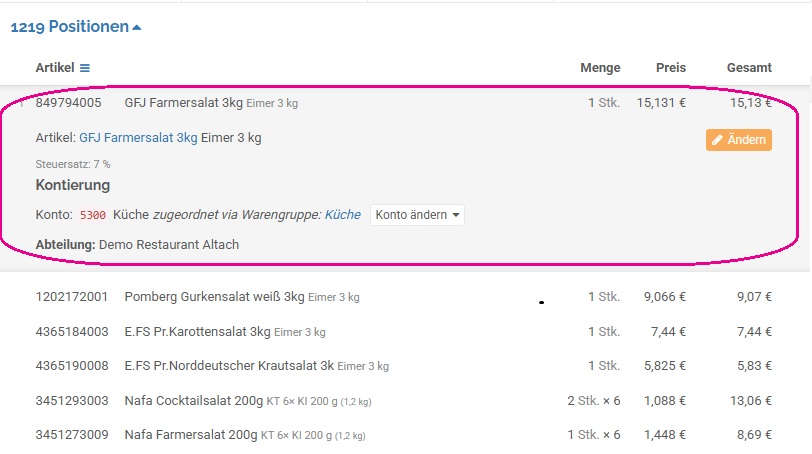Select the E.FS Pr.Norddeutscher Krautsalat row

pos(404,365)
